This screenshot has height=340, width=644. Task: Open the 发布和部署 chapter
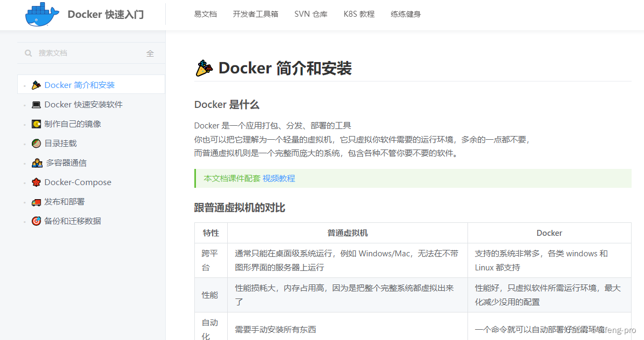pyautogui.click(x=64, y=202)
